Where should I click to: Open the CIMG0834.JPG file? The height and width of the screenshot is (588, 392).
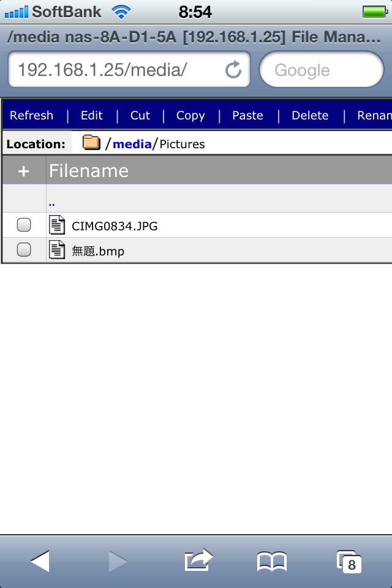point(115,226)
